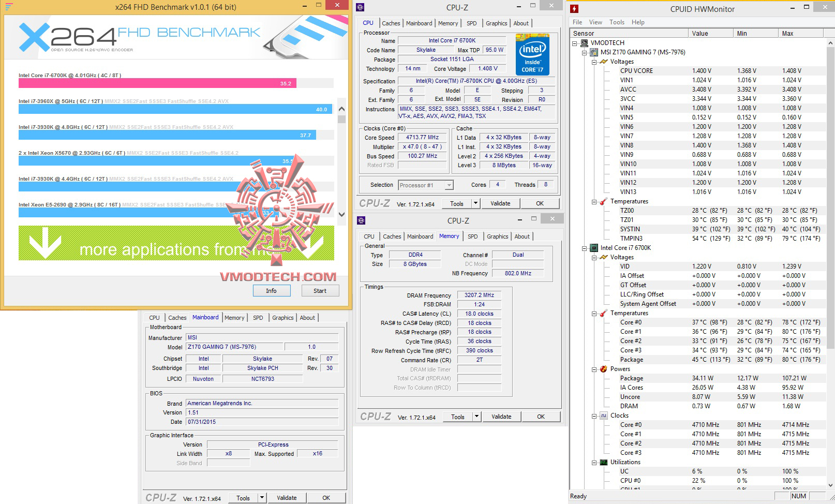Open About tab in CPU-Z CPU window
Image resolution: width=835 pixels, height=504 pixels.
521,23
